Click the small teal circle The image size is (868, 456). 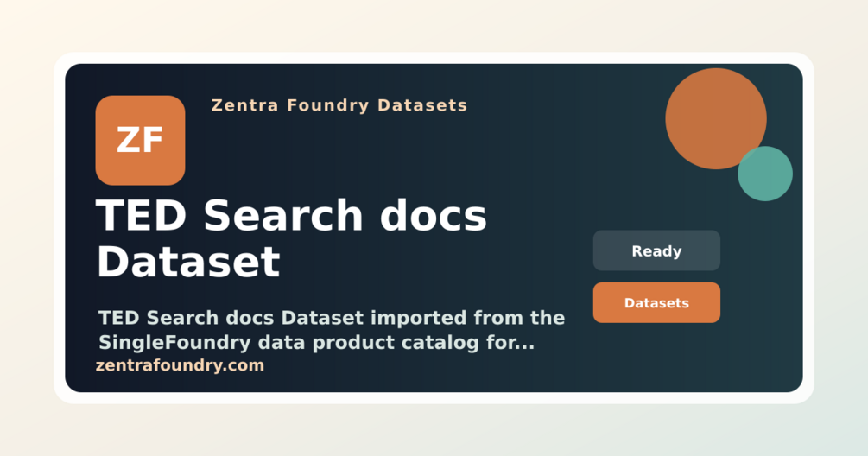point(765,174)
